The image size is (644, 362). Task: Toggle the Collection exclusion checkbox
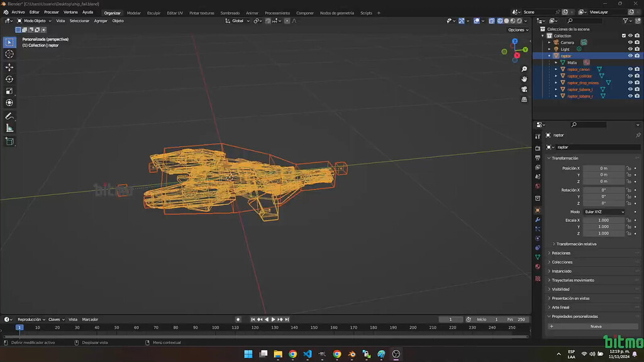click(x=624, y=36)
